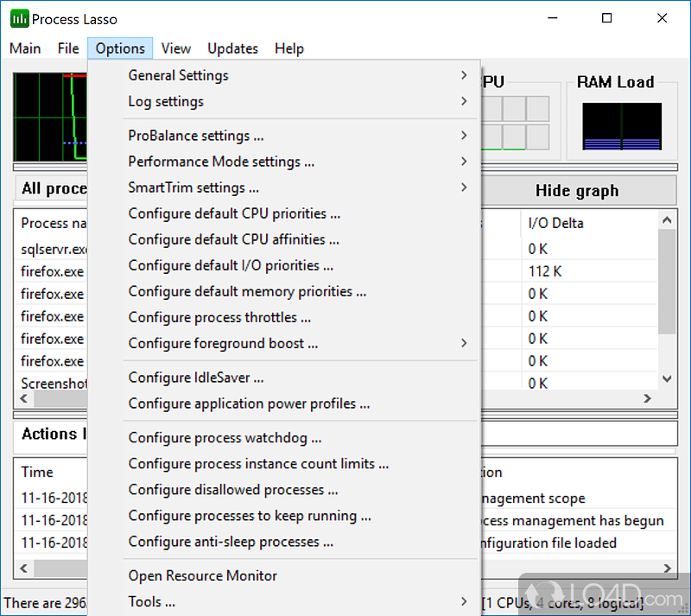Viewport: 691px width, 616px height.
Task: Expand the Log settings submenu
Action: 166,101
